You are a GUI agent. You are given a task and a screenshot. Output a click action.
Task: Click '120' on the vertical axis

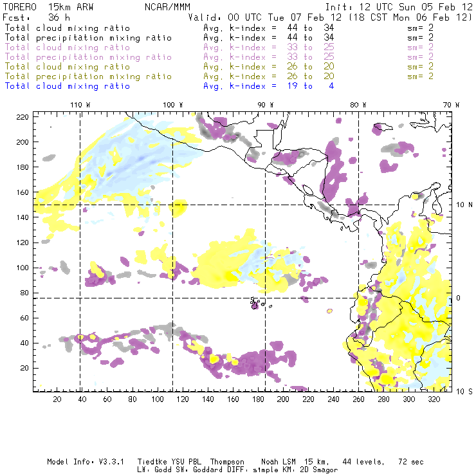coord(23,243)
